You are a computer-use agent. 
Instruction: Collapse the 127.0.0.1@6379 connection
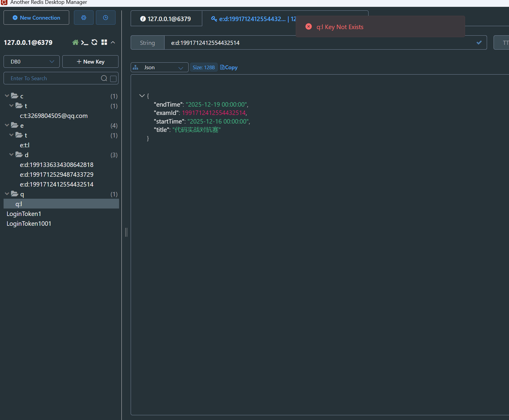(113, 42)
